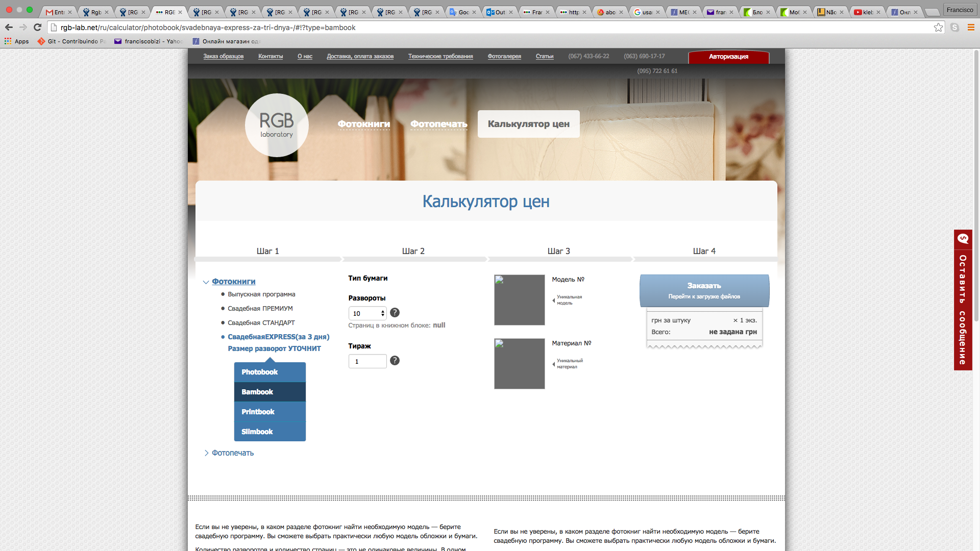
Task: Open Развороты number dropdown showing 10
Action: tap(367, 313)
